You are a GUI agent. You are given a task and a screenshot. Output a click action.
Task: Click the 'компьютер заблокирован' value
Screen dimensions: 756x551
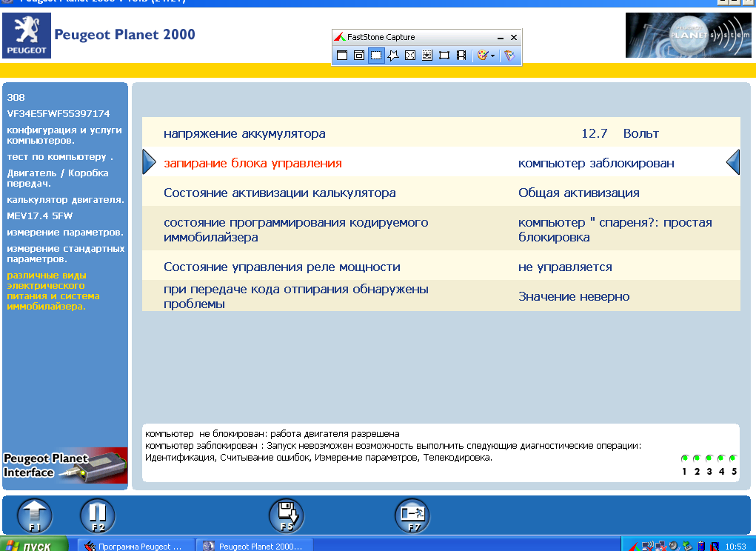[x=596, y=164]
